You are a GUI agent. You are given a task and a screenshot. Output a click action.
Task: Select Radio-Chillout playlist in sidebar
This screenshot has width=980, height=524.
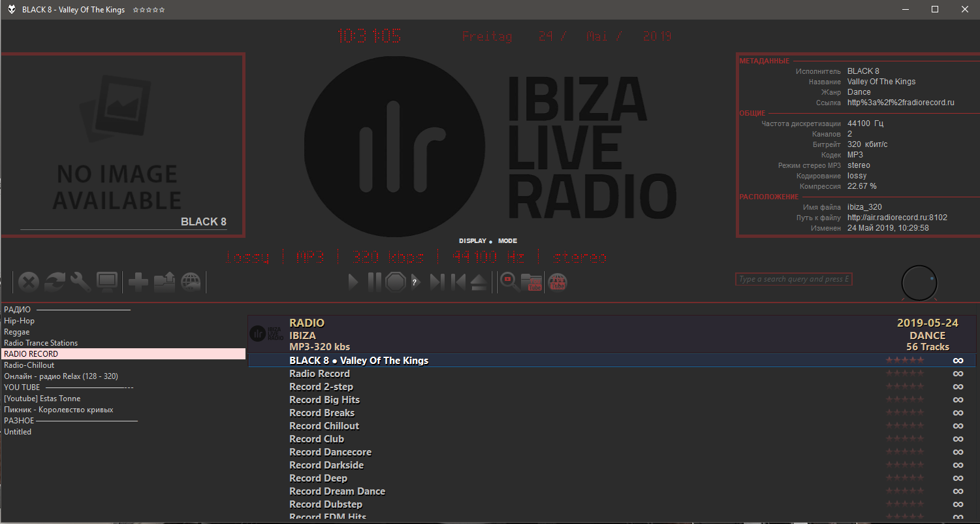click(29, 365)
